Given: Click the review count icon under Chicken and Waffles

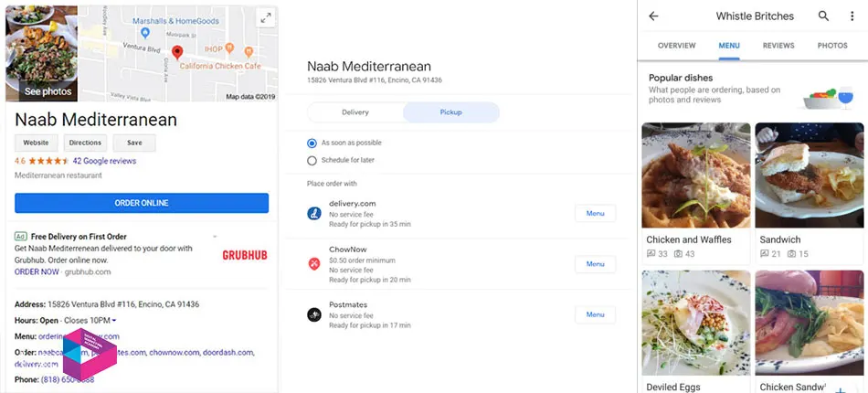Looking at the screenshot, I should coord(651,253).
